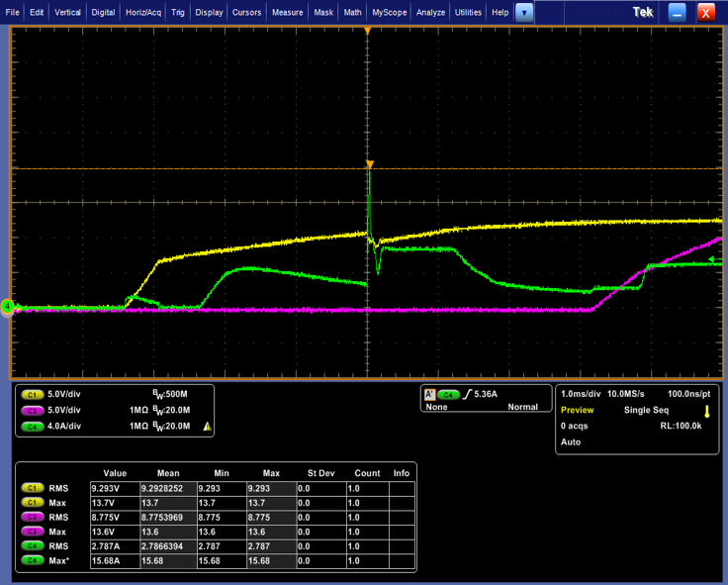Viewport: 728px width, 585px height.
Task: Open the Help menu
Action: click(x=500, y=13)
